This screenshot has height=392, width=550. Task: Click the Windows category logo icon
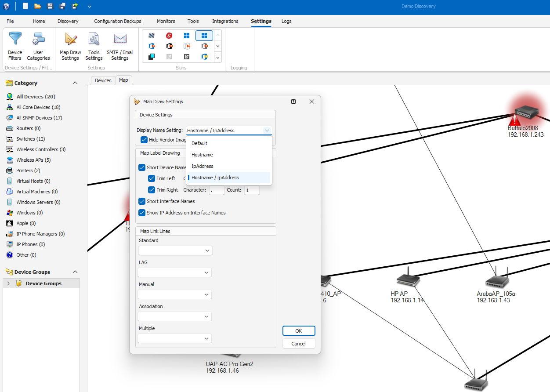pos(10,213)
